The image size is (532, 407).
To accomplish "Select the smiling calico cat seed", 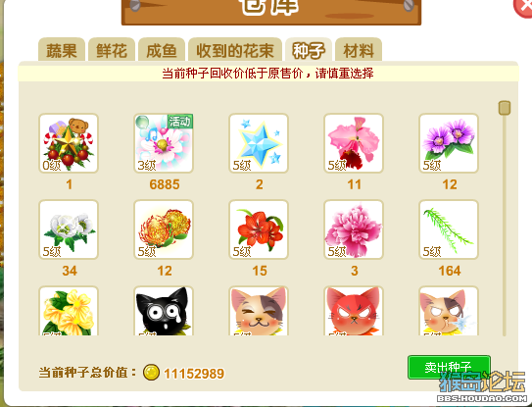I will 259,311.
